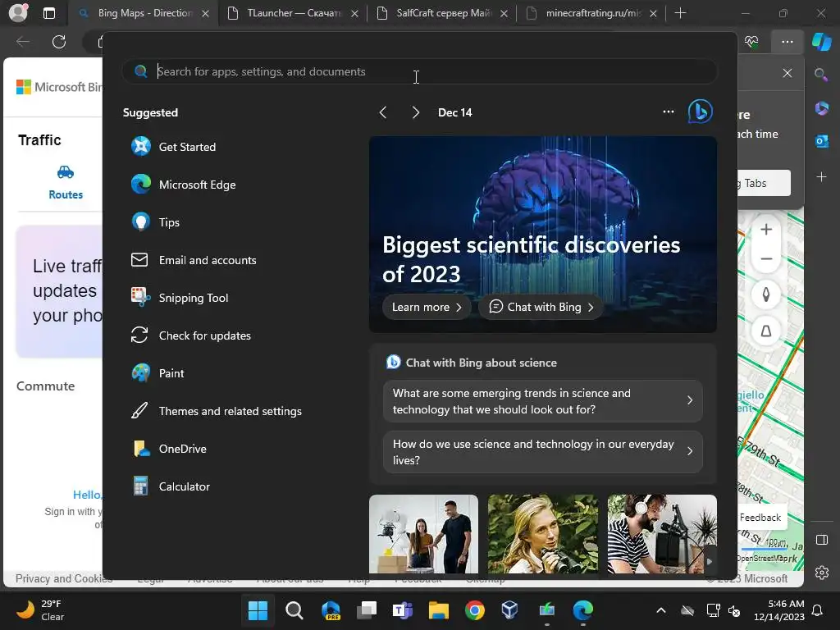Open Themes and related settings
Screen dimensions: 840x630
217,412
